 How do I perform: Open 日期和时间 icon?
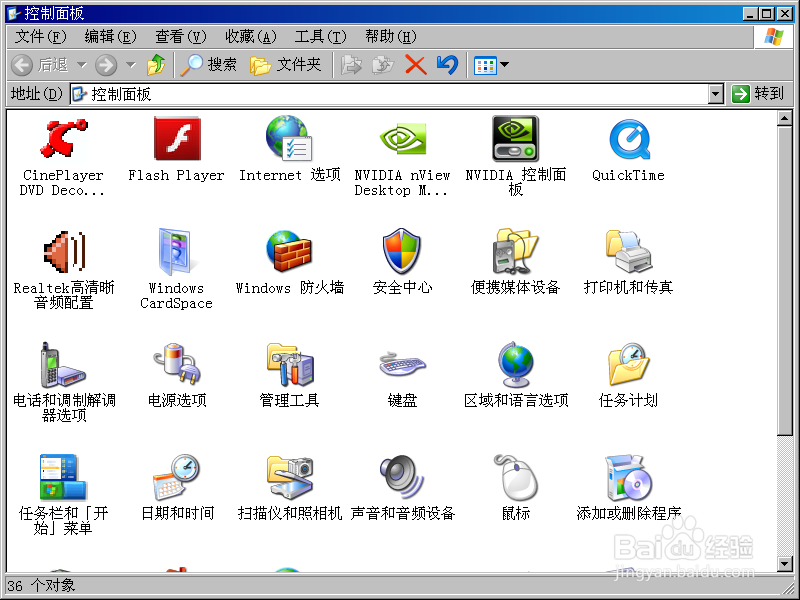(x=177, y=478)
